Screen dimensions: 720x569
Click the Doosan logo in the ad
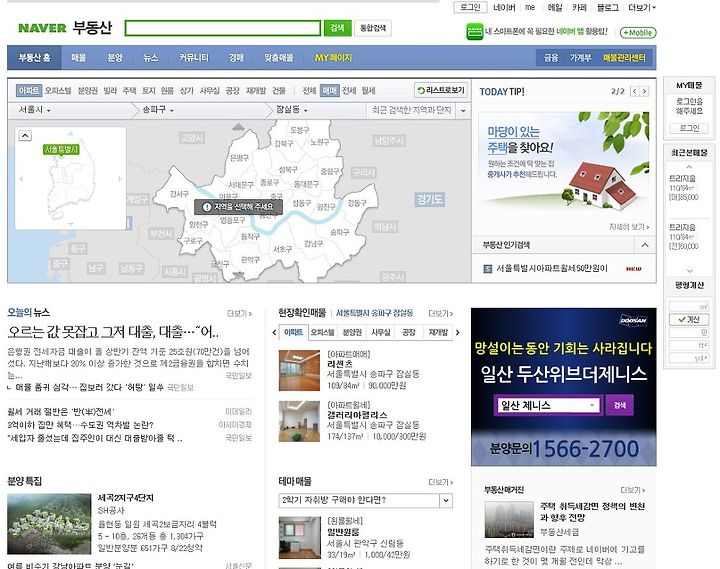(x=633, y=321)
